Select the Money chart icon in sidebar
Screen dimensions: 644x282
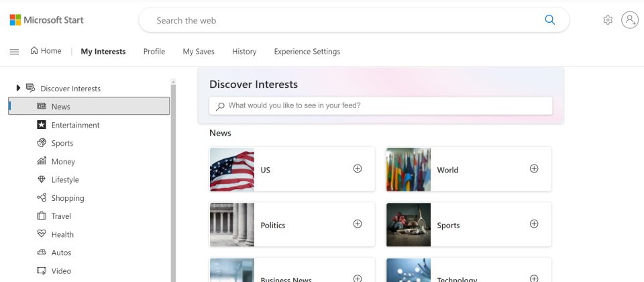click(x=42, y=161)
